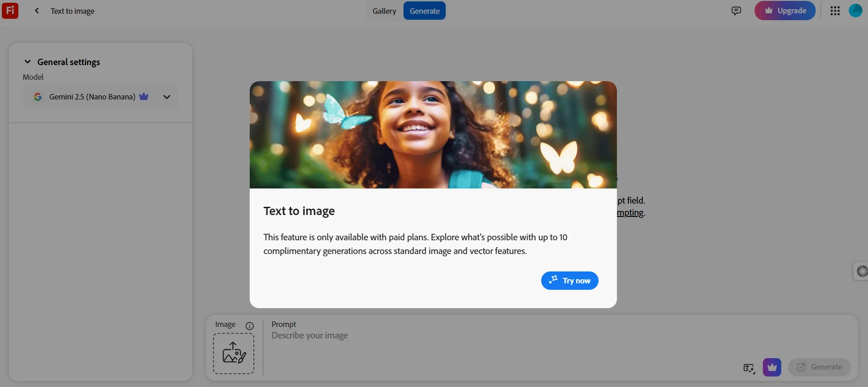Open the apps grid menu
The width and height of the screenshot is (868, 387).
click(835, 11)
